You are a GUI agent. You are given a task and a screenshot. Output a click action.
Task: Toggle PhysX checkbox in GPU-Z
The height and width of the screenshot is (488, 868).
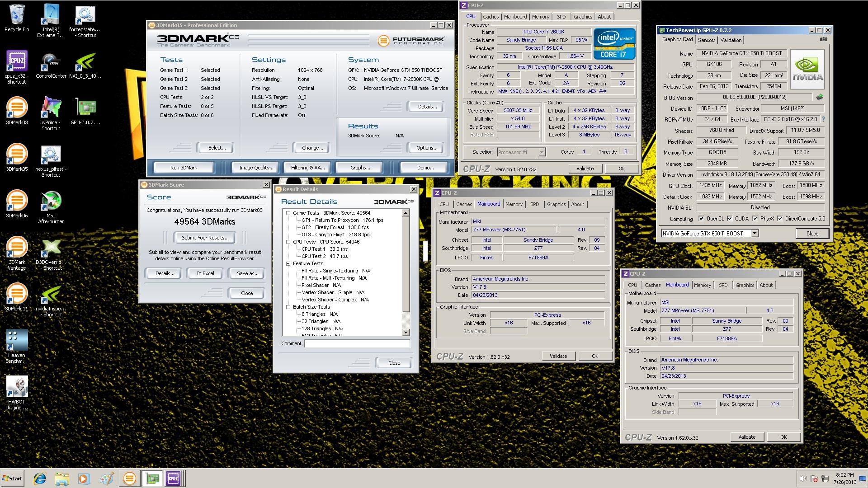755,219
